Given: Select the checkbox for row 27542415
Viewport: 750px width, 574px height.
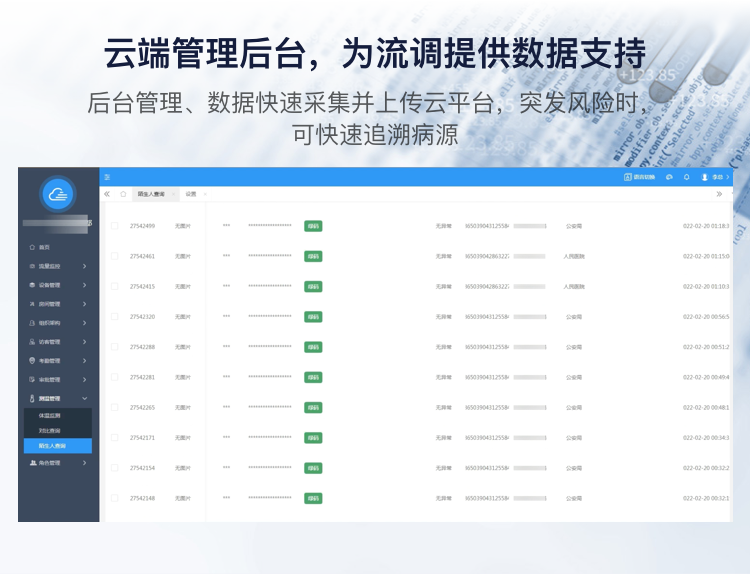Looking at the screenshot, I should tap(114, 287).
